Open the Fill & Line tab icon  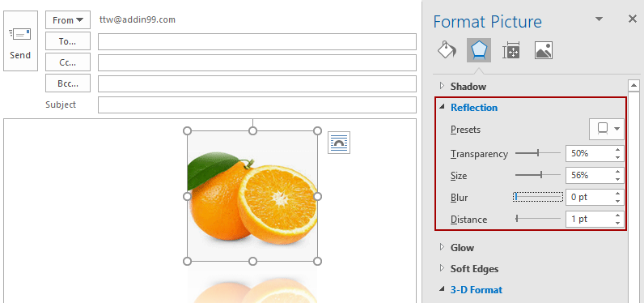(447, 50)
